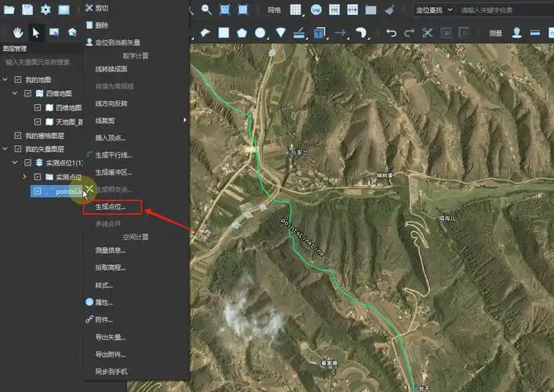Click the undo arrow icon
The width and height of the screenshot is (554, 392).
[x=391, y=33]
